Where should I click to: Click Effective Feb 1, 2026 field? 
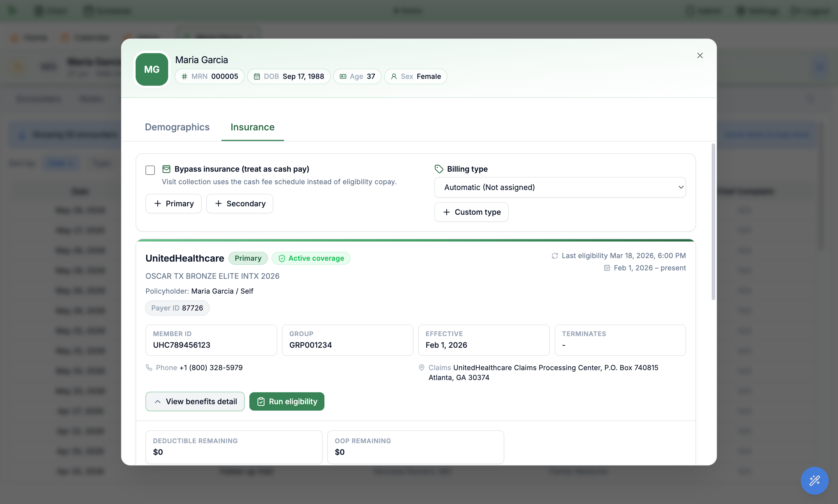pyautogui.click(x=484, y=340)
